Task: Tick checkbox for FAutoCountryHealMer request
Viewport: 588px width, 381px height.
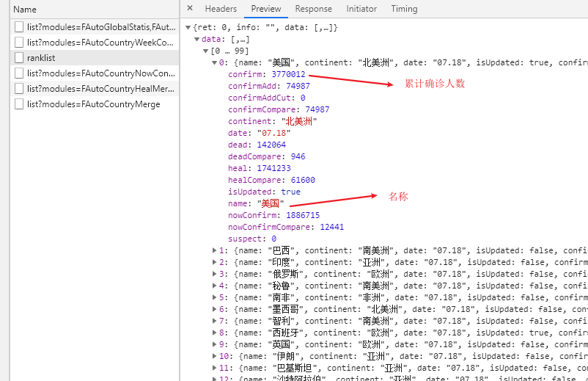Action: tap(19, 89)
